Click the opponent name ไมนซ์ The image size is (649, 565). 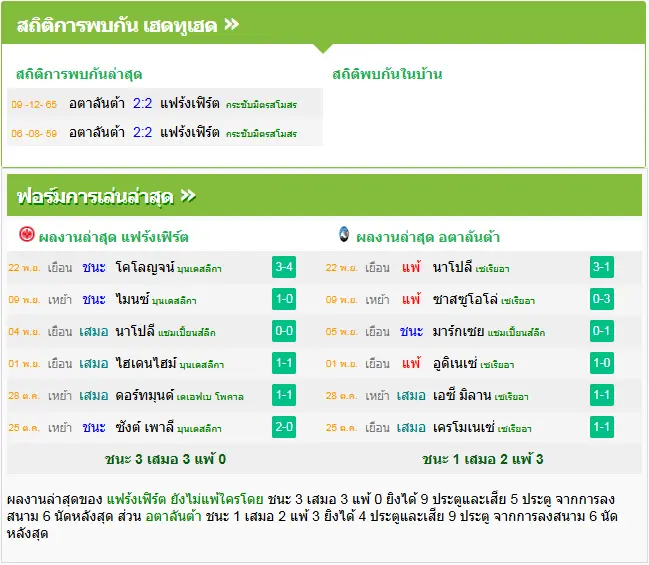[132, 299]
